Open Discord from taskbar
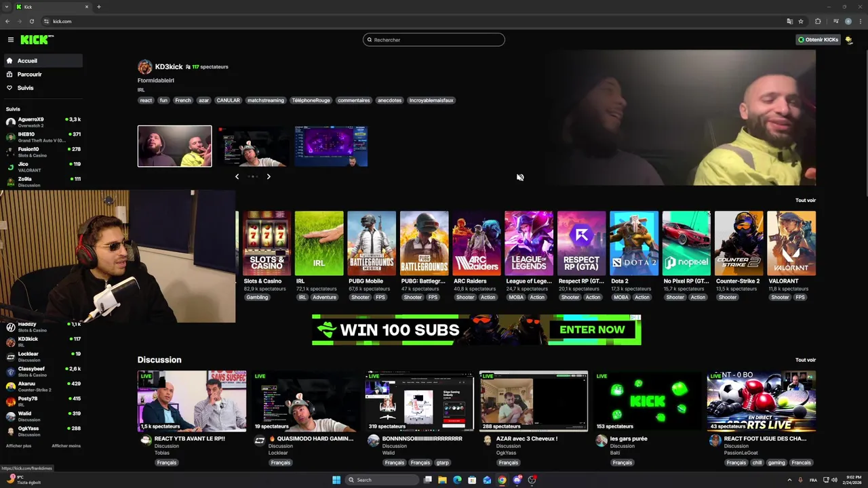The image size is (868, 488). (x=517, y=480)
